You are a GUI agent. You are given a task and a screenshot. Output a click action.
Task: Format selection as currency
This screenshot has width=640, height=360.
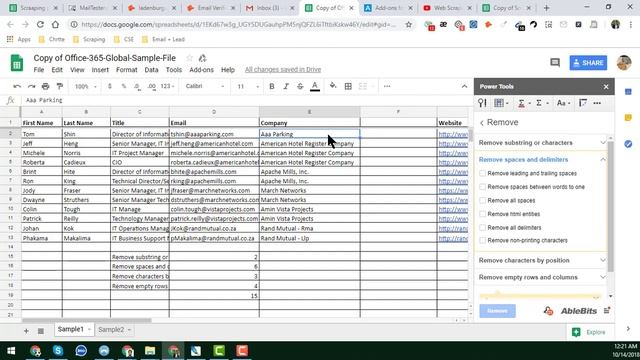point(109,87)
